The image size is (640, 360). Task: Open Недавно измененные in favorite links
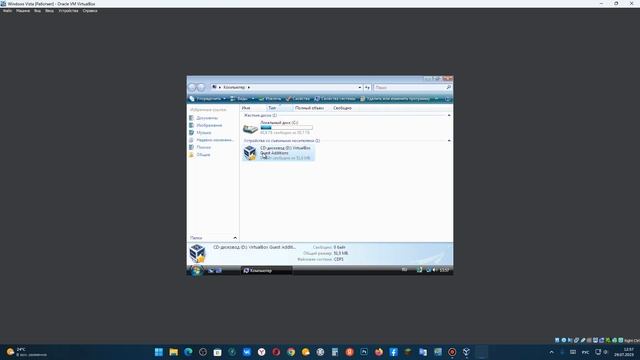pyautogui.click(x=211, y=140)
